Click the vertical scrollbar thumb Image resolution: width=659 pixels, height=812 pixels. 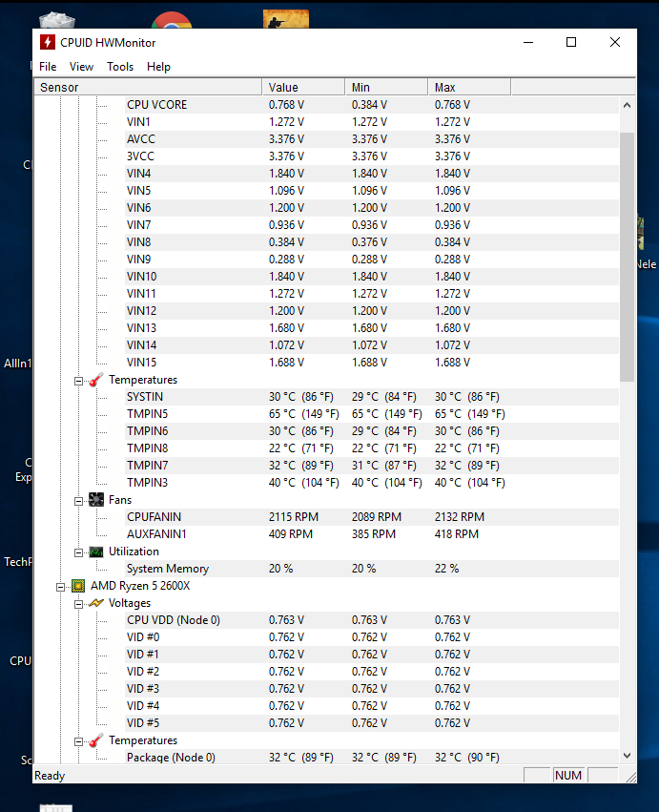click(627, 257)
